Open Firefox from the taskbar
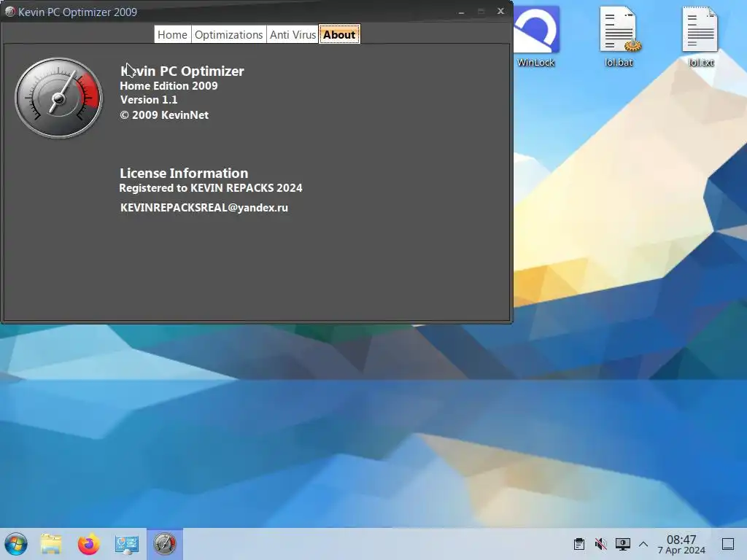This screenshot has width=747, height=560. pyautogui.click(x=88, y=544)
